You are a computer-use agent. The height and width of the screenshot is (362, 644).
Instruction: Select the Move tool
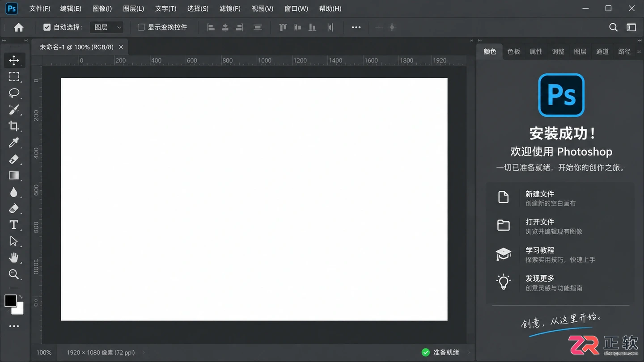pos(14,60)
